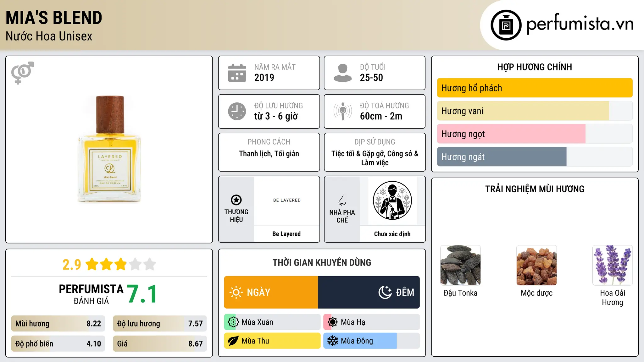Click the MIA'S BLEND title
This screenshot has height=362, width=644.
pos(54,18)
